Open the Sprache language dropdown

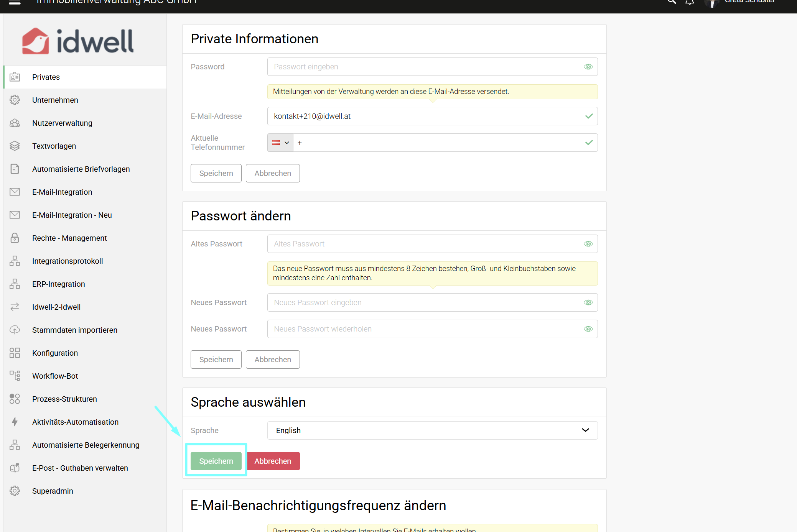click(432, 430)
